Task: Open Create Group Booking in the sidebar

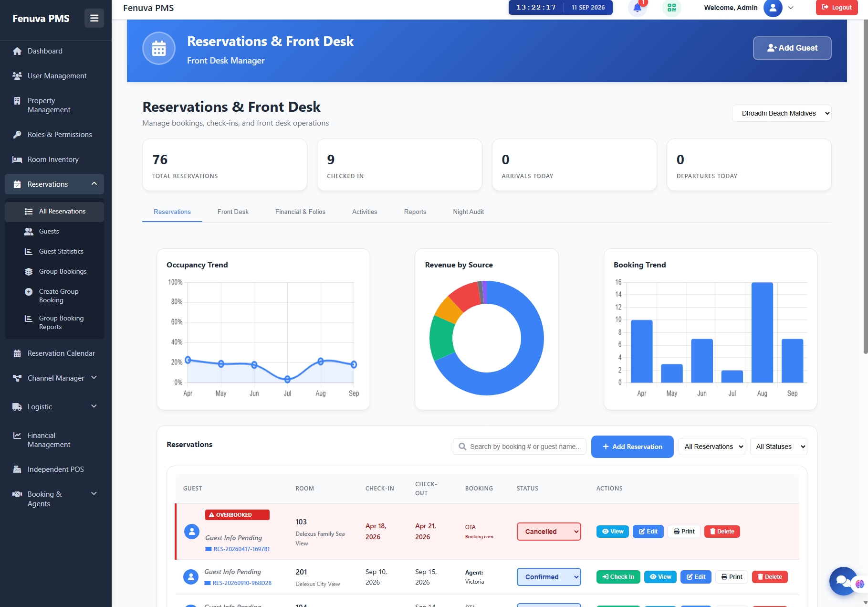Action: click(x=54, y=296)
